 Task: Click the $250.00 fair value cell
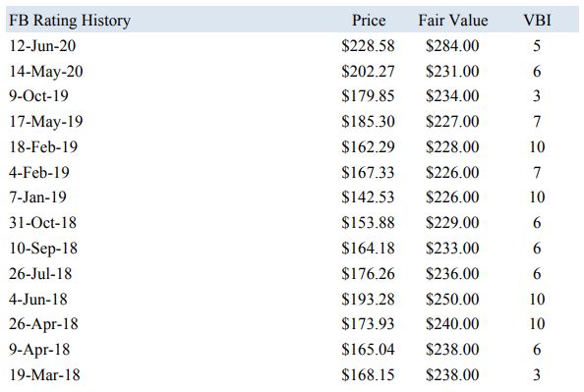pos(452,299)
